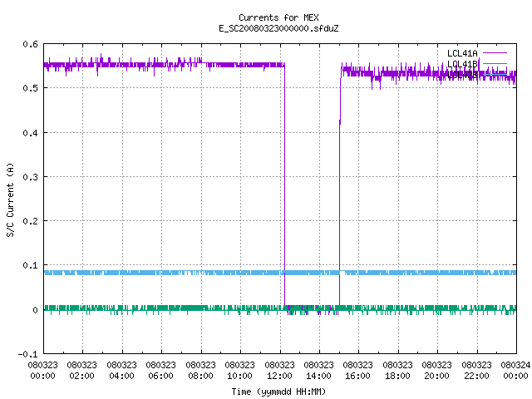Viewport: 532px width, 399px height.
Task: Click the x-axis tick '080323 08:00'
Action: 201,371
